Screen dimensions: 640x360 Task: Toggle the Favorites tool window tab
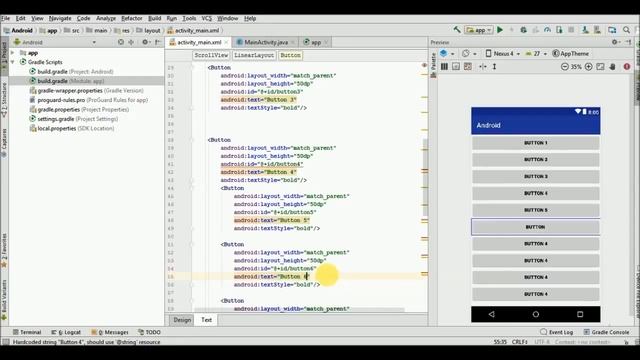click(x=4, y=250)
